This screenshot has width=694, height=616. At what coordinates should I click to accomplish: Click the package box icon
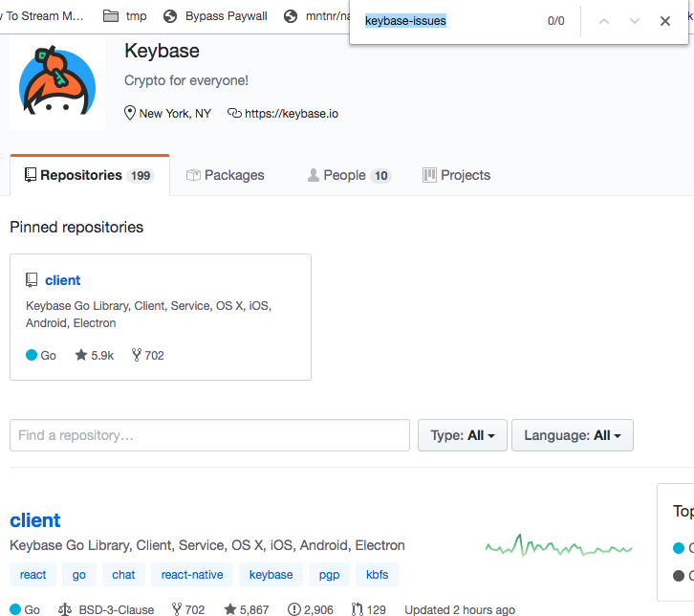[193, 175]
